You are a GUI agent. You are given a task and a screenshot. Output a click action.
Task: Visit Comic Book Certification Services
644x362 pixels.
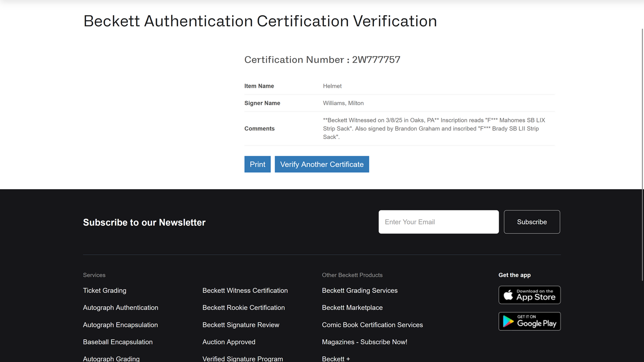tap(372, 325)
